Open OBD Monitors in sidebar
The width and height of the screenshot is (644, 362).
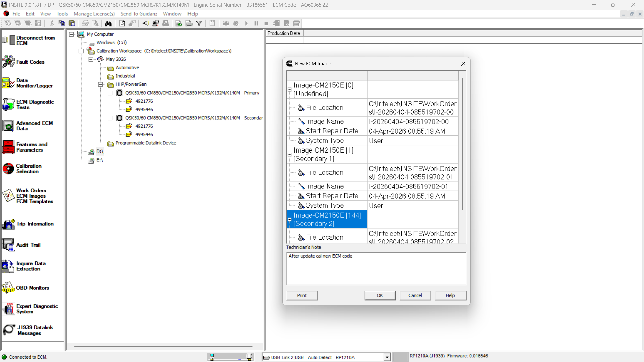pos(25,288)
